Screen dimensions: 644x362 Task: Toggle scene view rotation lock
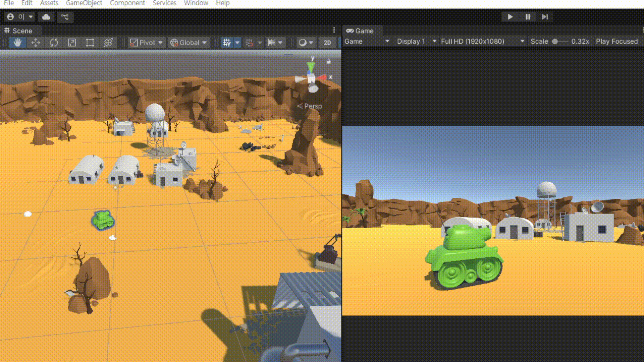tap(329, 61)
